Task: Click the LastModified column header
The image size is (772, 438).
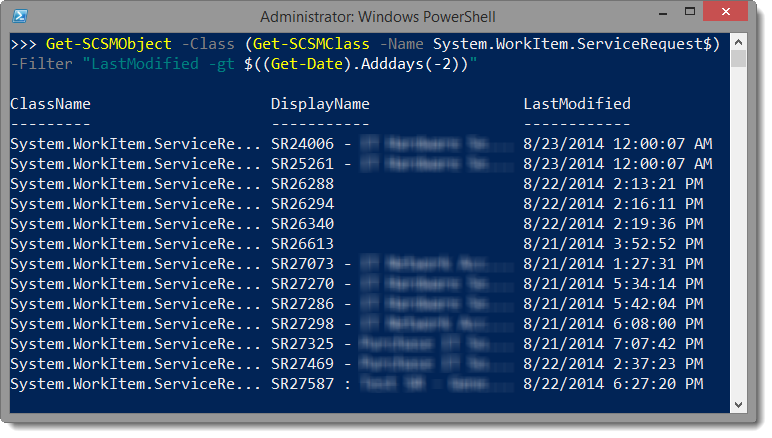Action: [x=577, y=104]
